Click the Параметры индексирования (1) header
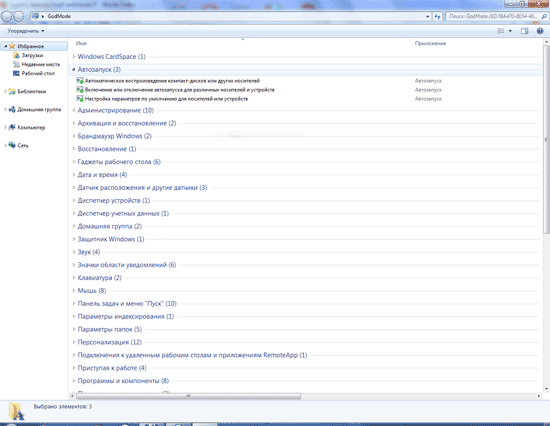Screen dimensions: 550x426 point(126,316)
